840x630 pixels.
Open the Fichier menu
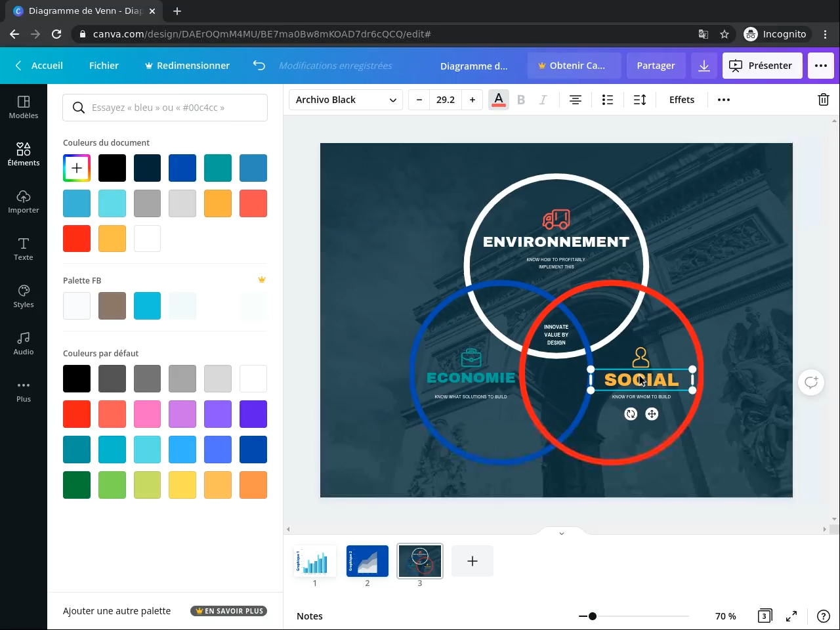pos(104,66)
